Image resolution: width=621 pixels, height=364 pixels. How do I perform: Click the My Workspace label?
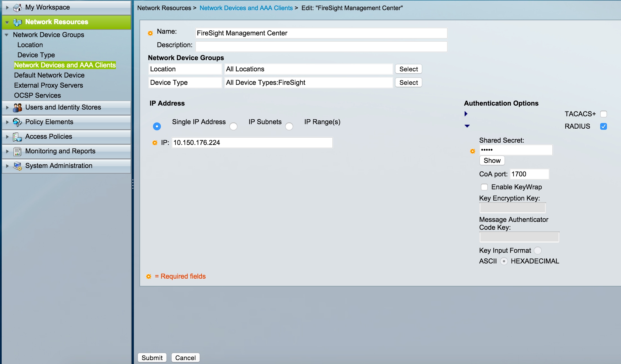pyautogui.click(x=48, y=8)
